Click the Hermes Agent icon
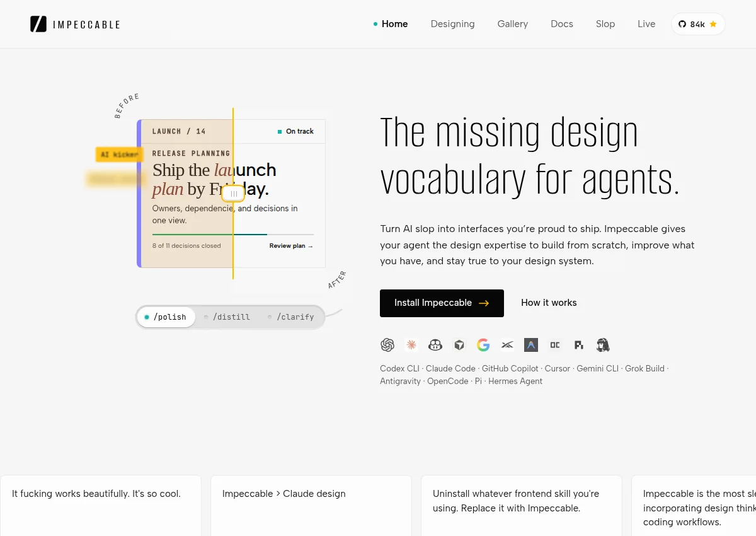Image resolution: width=756 pixels, height=536 pixels. click(x=603, y=345)
